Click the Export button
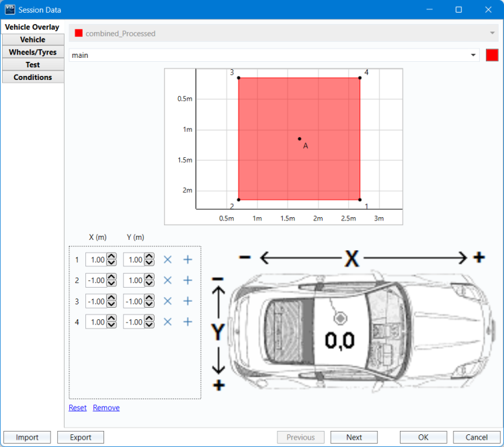 tap(81, 438)
